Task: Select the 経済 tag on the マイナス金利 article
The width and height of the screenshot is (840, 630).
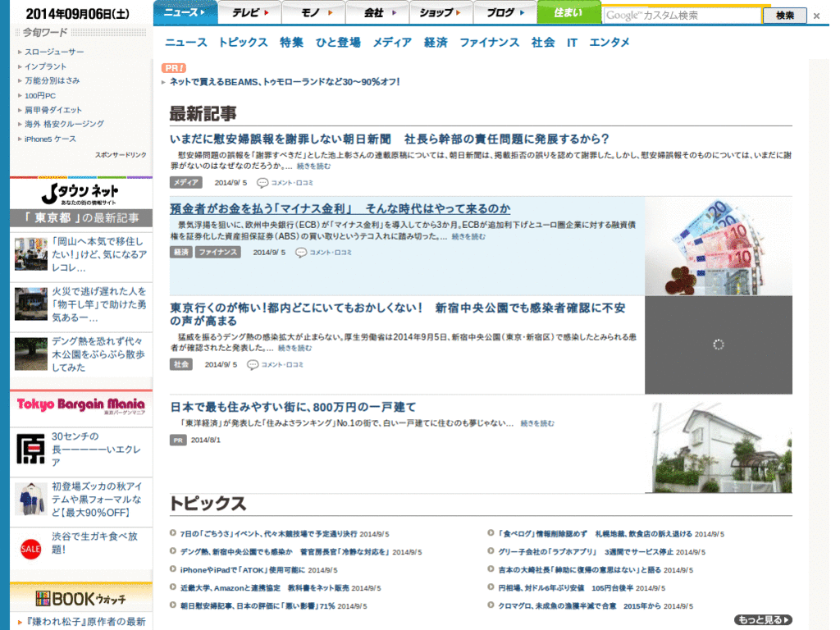Action: [181, 253]
